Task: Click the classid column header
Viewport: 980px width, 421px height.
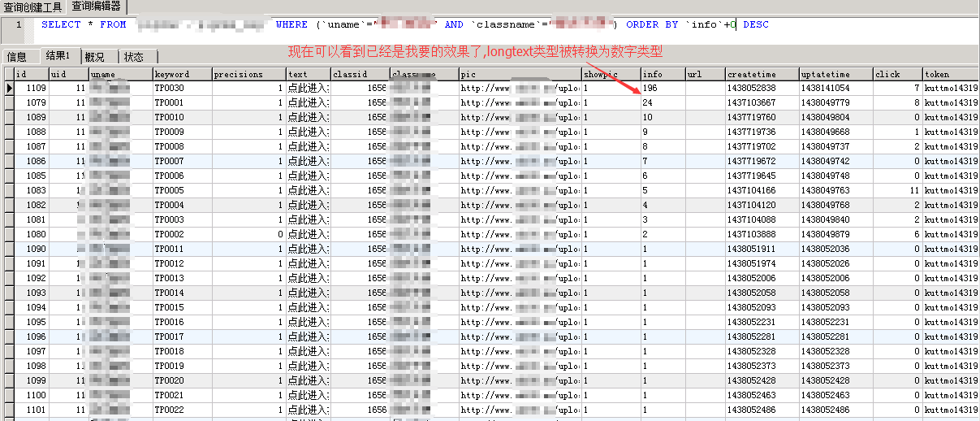Action: click(x=360, y=74)
